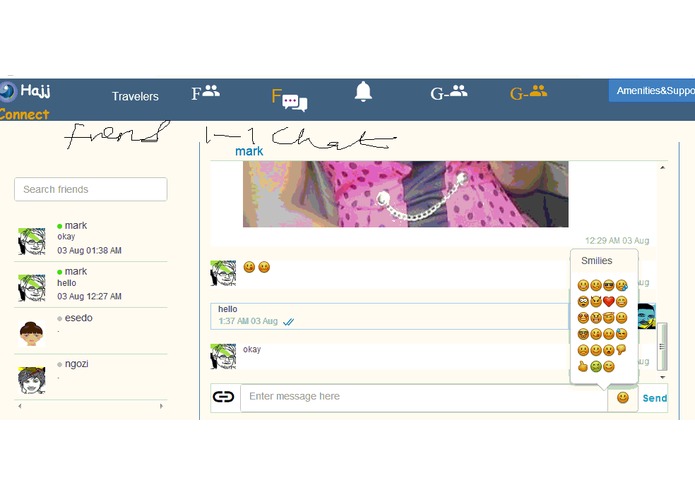Open the white F friends list icon
The image size is (695, 494).
[x=206, y=92]
